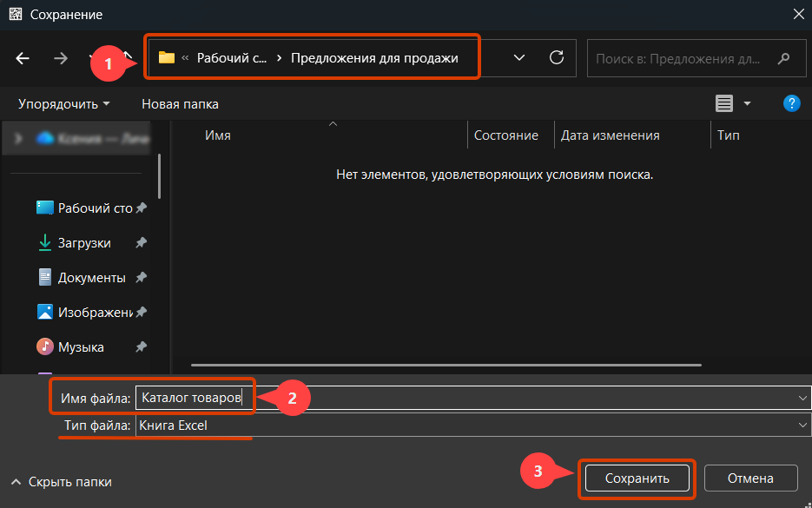This screenshot has height=508, width=812.
Task: Sort by Дата изменения column header
Action: coord(610,135)
